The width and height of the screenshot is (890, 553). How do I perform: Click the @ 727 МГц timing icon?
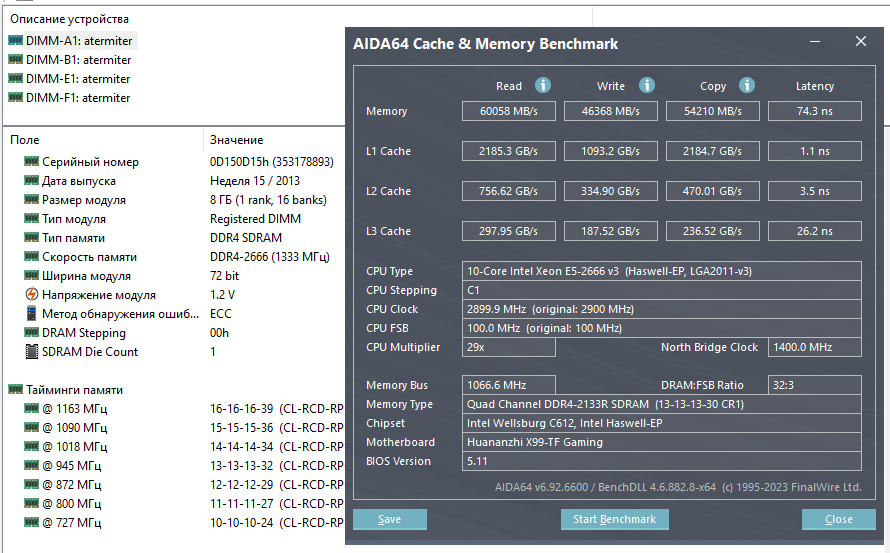coord(32,522)
